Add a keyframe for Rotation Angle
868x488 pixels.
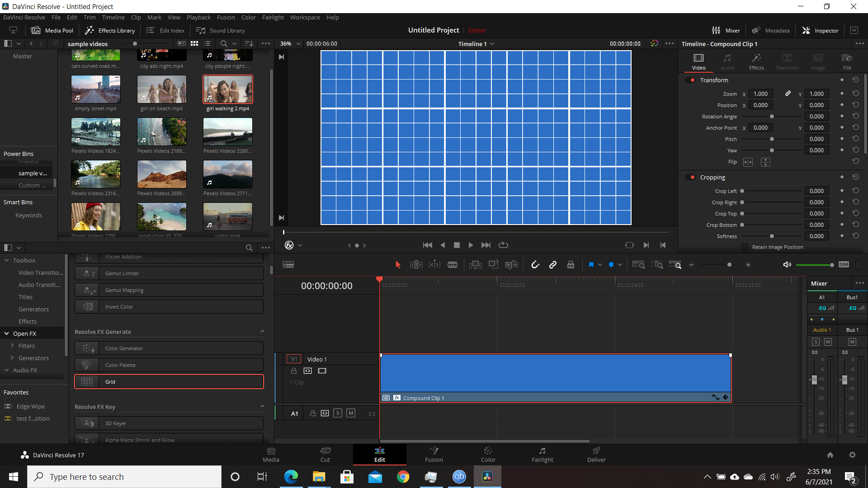point(842,117)
